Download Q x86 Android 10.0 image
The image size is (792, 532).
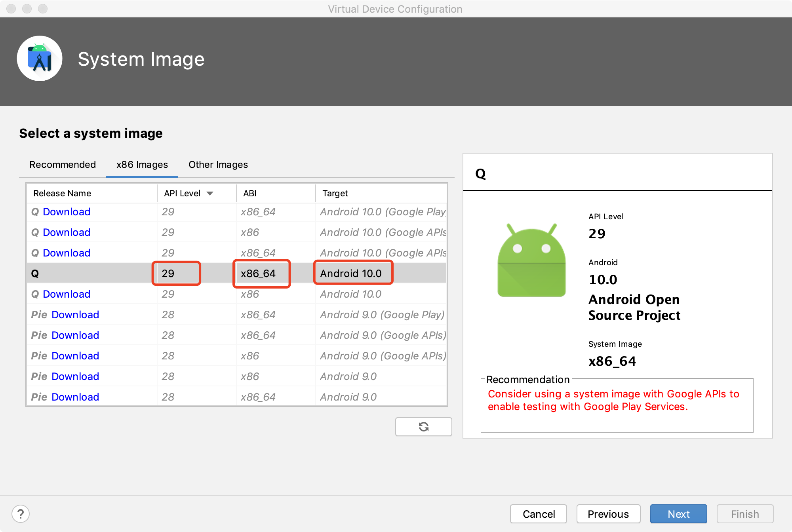tap(67, 294)
